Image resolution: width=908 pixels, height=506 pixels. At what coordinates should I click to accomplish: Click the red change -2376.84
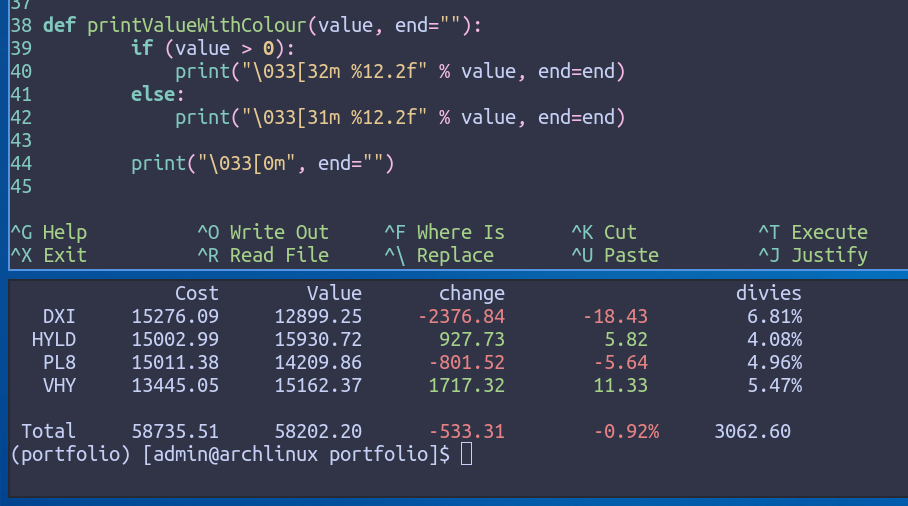click(x=462, y=317)
